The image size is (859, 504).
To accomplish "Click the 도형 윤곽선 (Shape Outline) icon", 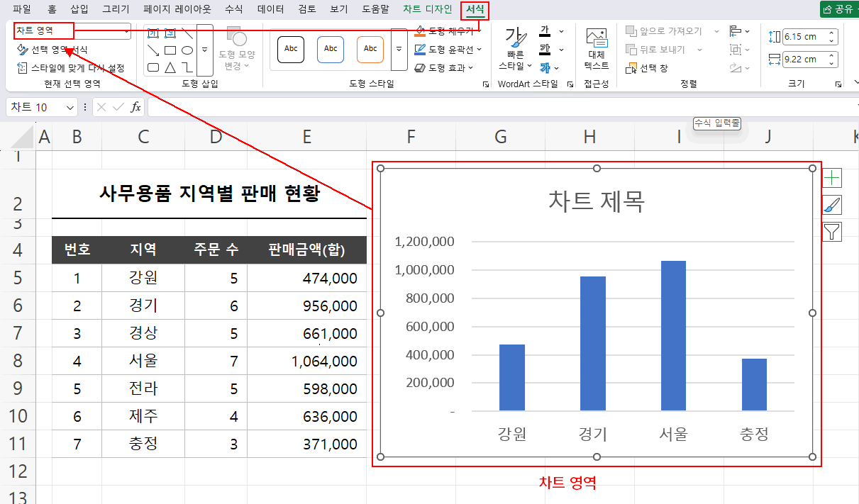I will [x=419, y=50].
